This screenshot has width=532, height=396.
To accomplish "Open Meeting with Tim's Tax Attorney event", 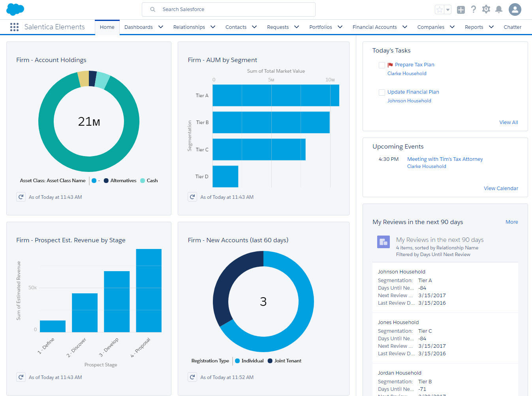I will pos(445,159).
